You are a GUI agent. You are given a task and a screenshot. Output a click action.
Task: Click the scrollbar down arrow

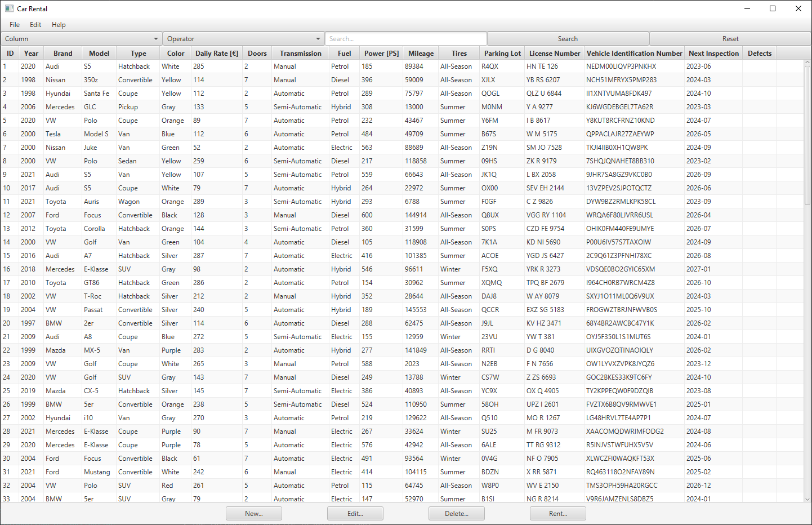tap(807, 499)
